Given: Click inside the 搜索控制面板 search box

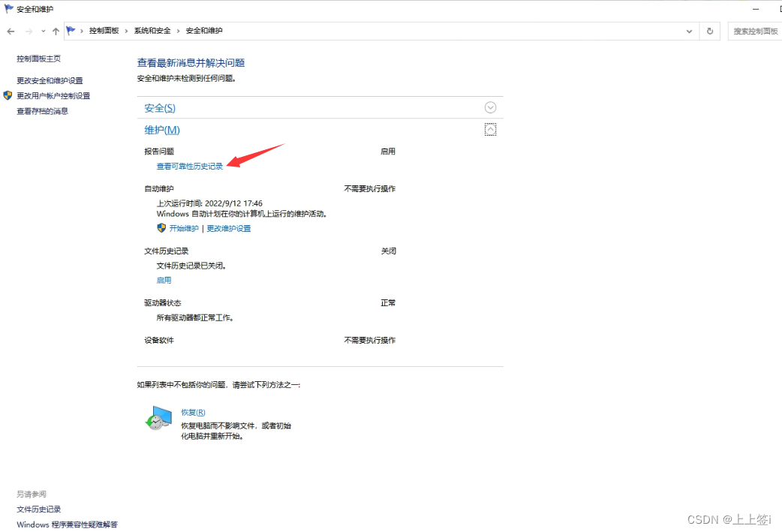Looking at the screenshot, I should pyautogui.click(x=755, y=31).
